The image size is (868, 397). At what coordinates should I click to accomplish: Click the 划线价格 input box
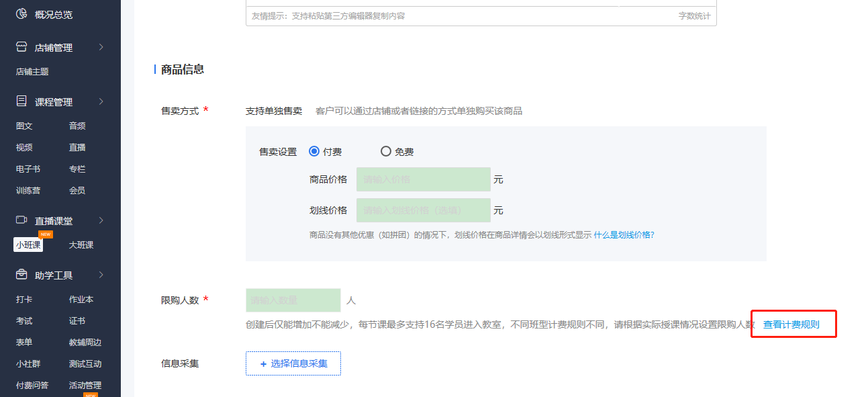(423, 210)
